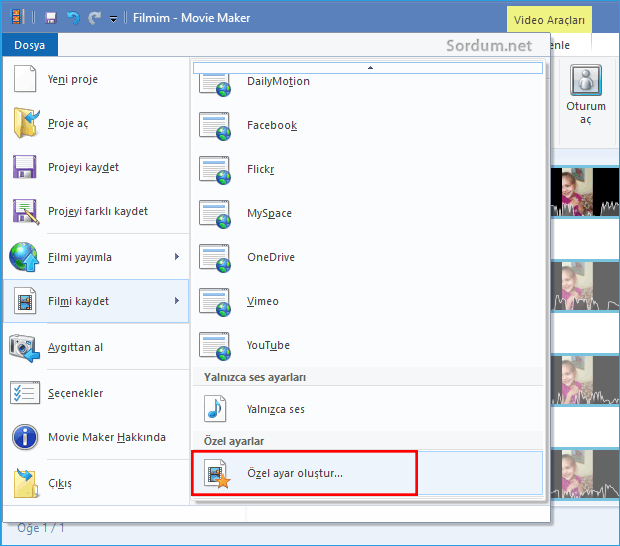Click the redo arrow in title bar
Image resolution: width=620 pixels, height=546 pixels.
[x=94, y=18]
